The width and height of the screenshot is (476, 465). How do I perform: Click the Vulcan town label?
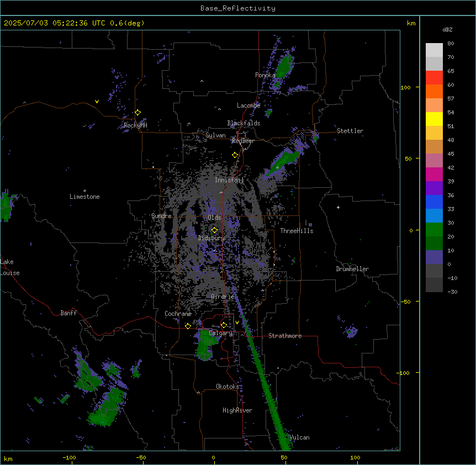point(299,437)
